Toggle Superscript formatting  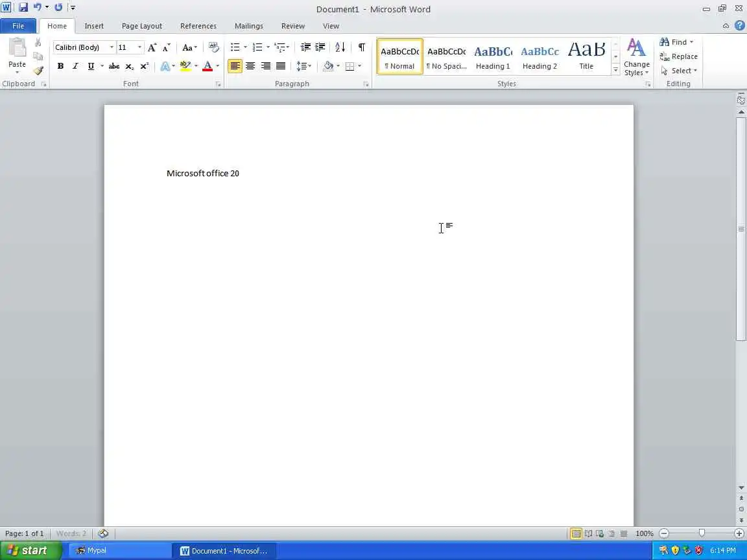pyautogui.click(x=145, y=66)
